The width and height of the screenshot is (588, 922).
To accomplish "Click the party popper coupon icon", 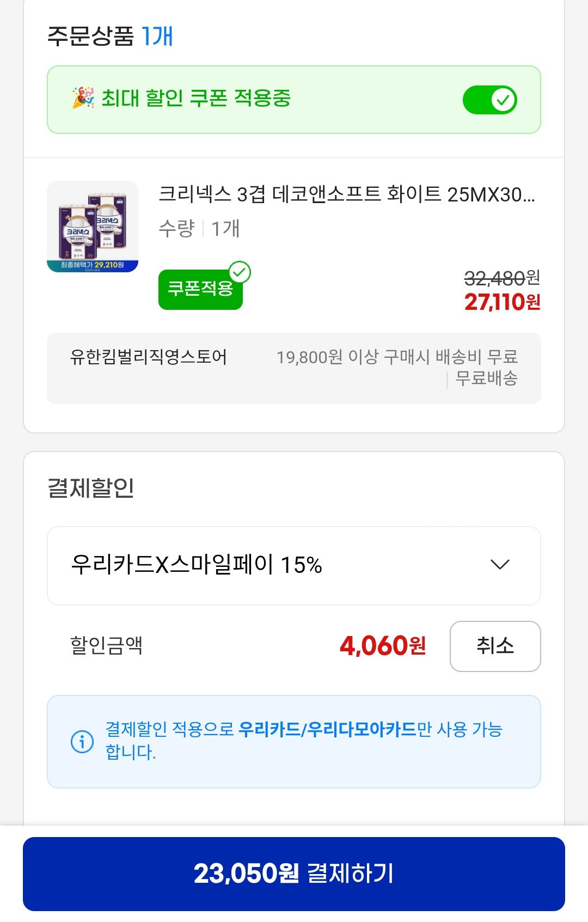I will 83,98.
